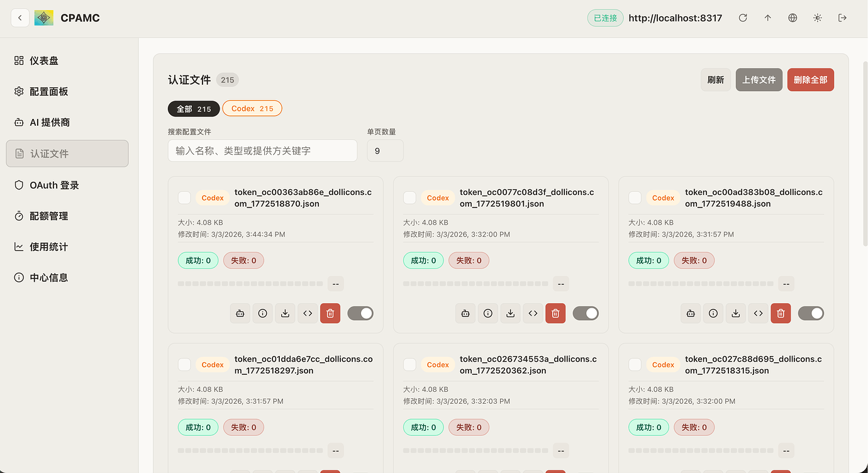This screenshot has height=473, width=868.
Task: Download the token_oc00363ab86e file
Action: (x=285, y=313)
